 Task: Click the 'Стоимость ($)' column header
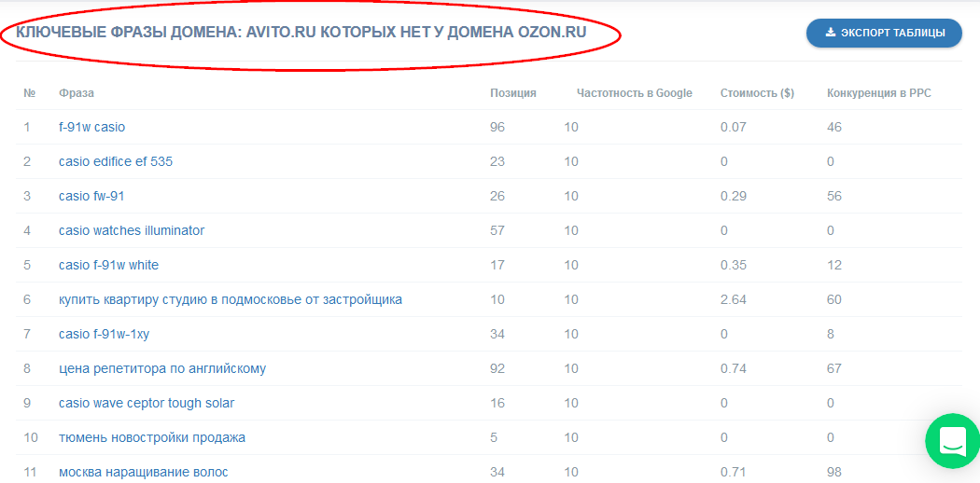[x=757, y=93]
